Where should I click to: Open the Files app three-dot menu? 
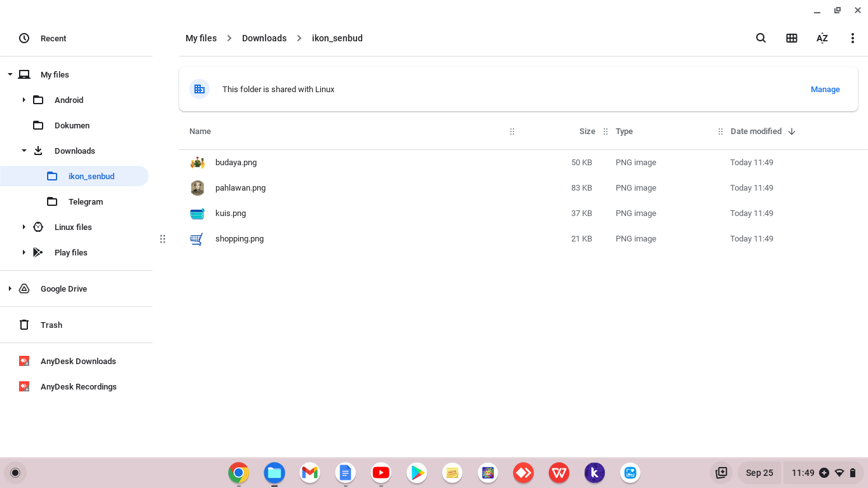(x=853, y=38)
